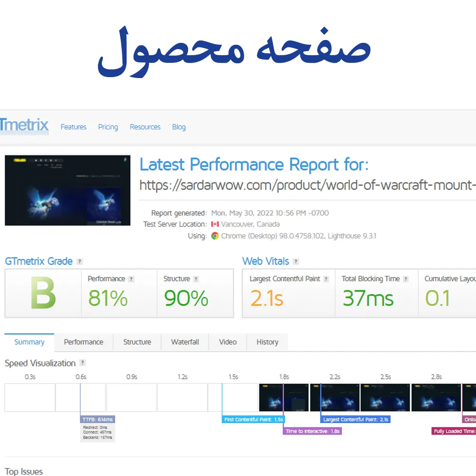Click the TTFB 614ms timeline marker

98,419
